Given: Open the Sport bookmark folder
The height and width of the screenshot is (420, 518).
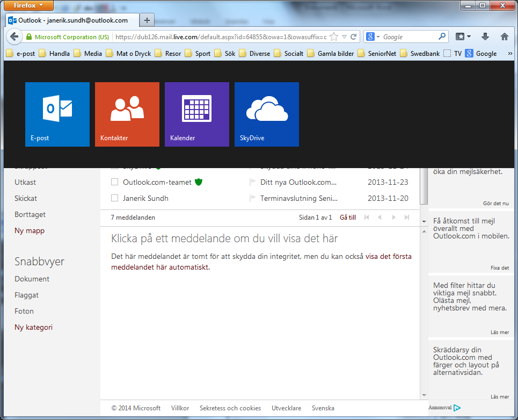Looking at the screenshot, I should [198, 54].
